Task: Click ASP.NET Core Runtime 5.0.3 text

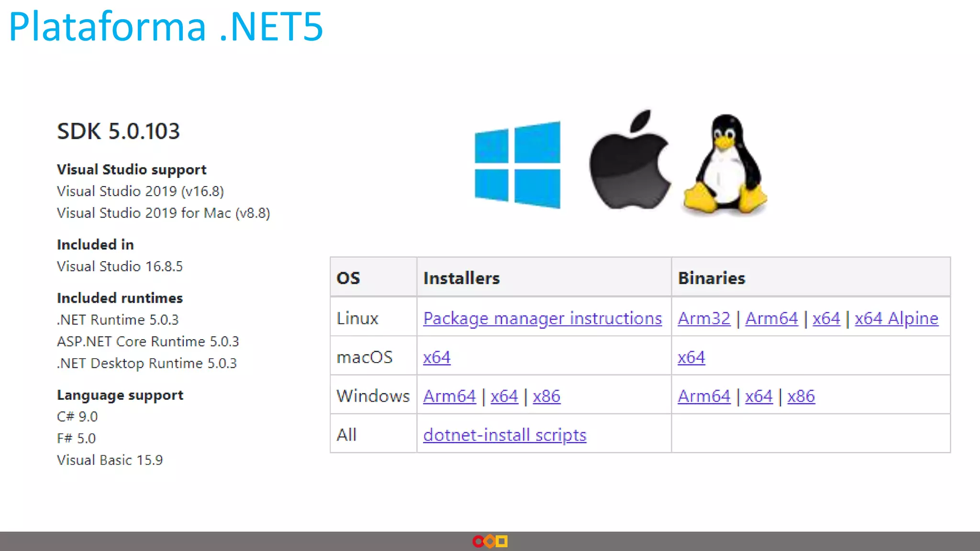Action: 148,342
